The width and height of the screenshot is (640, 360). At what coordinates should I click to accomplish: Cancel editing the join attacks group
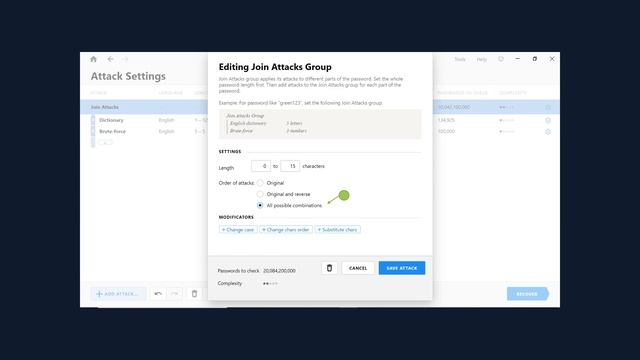pos(358,268)
